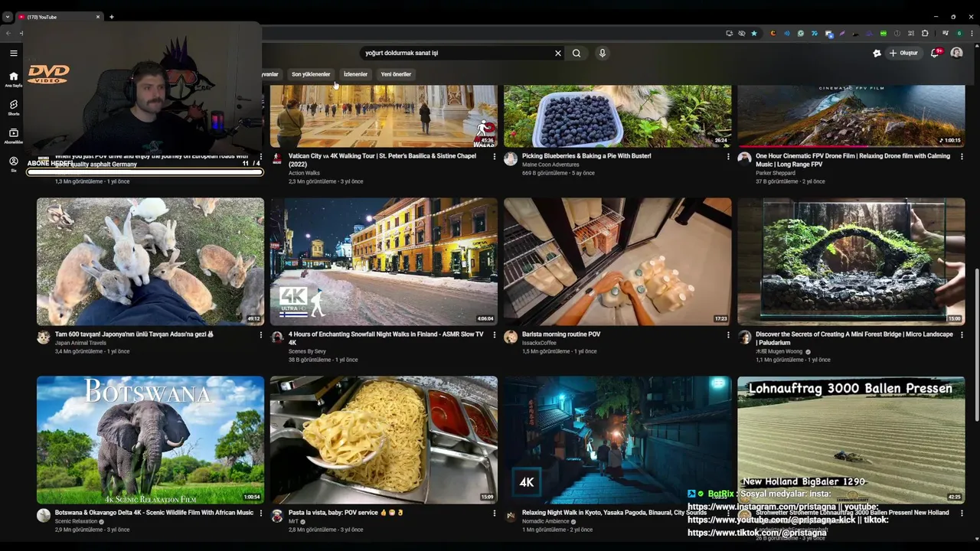This screenshot has height=551, width=980.
Task: Click the Oluştur create button
Action: 903,53
